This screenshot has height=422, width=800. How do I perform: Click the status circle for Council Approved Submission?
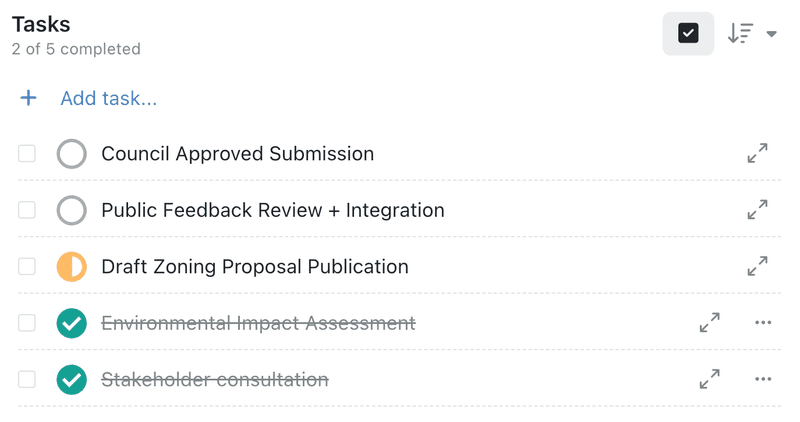click(71, 154)
